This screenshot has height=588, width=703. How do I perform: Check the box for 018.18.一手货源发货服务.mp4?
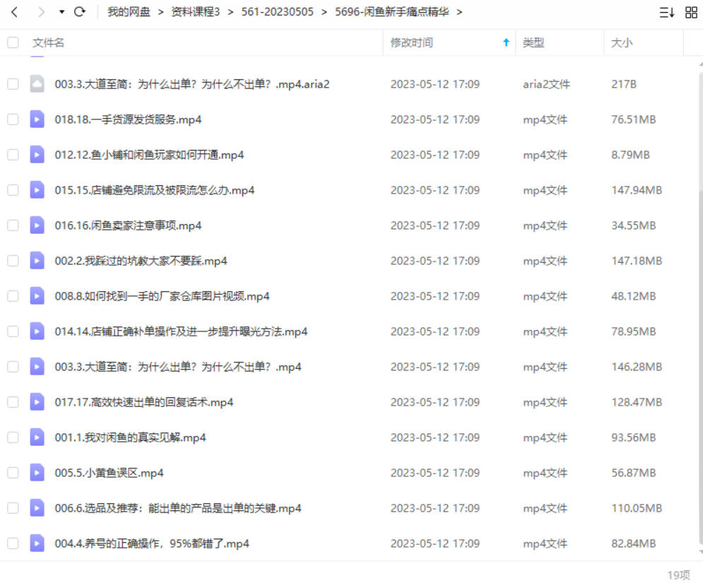[x=13, y=119]
